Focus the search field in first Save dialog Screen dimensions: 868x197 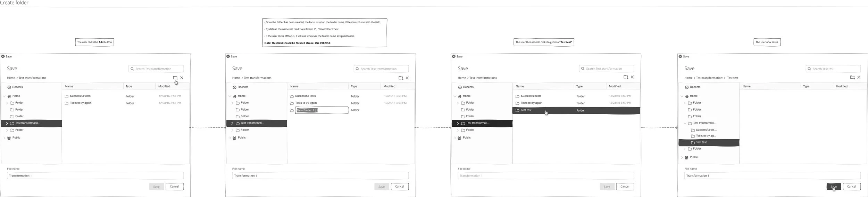156,69
